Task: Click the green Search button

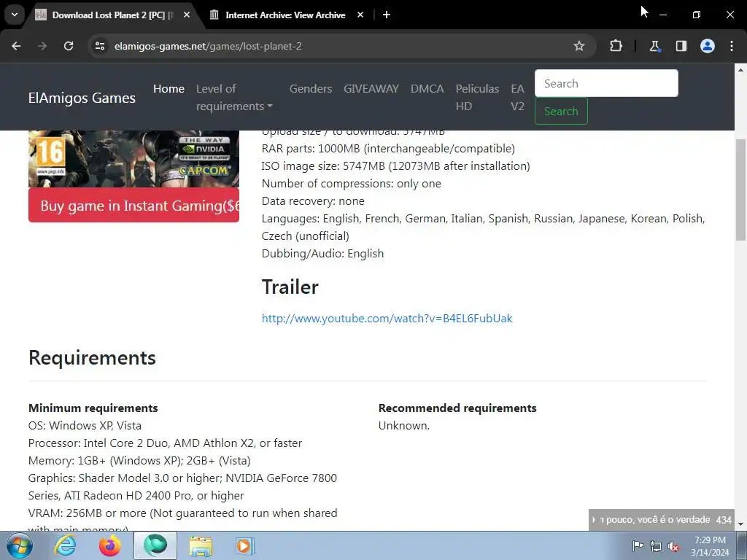Action: click(x=561, y=111)
